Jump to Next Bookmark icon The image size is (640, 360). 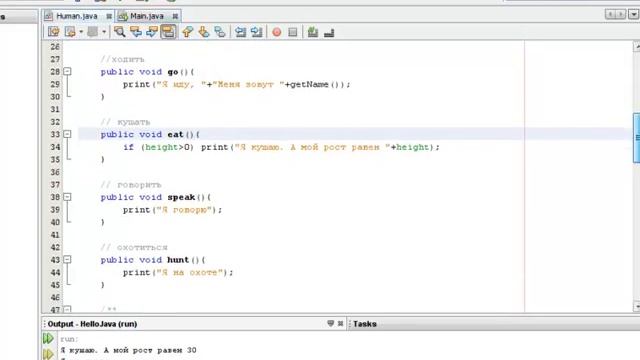tap(204, 32)
